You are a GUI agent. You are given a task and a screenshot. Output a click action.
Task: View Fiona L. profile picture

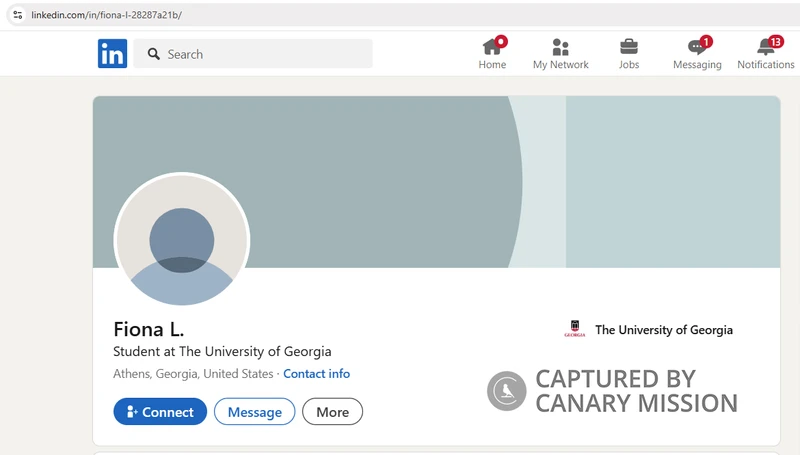click(182, 240)
